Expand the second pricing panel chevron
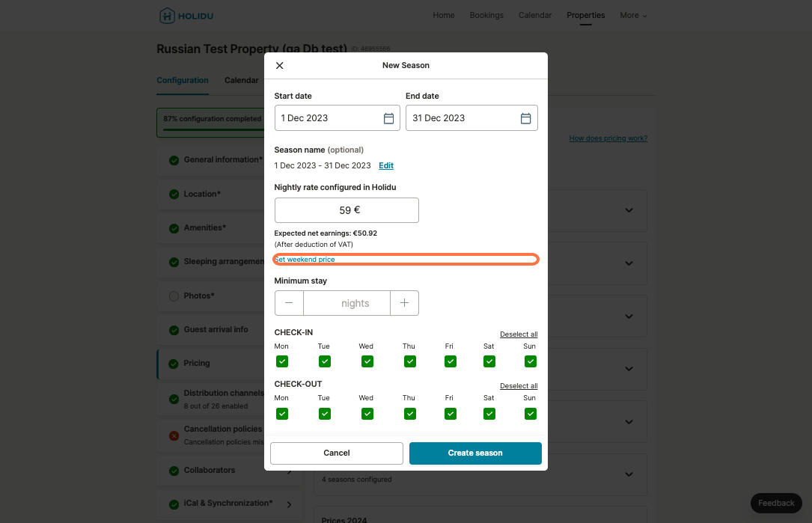Viewport: 812px width, 523px height. [629, 263]
